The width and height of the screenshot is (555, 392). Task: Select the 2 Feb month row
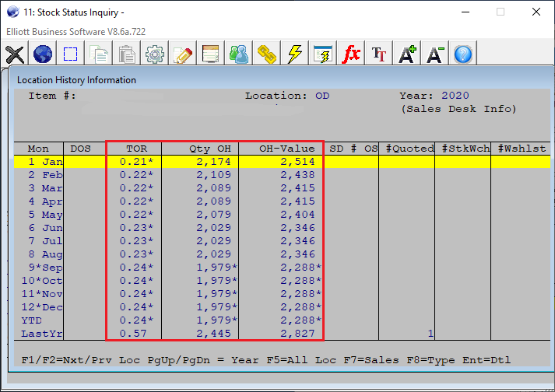tap(282, 175)
